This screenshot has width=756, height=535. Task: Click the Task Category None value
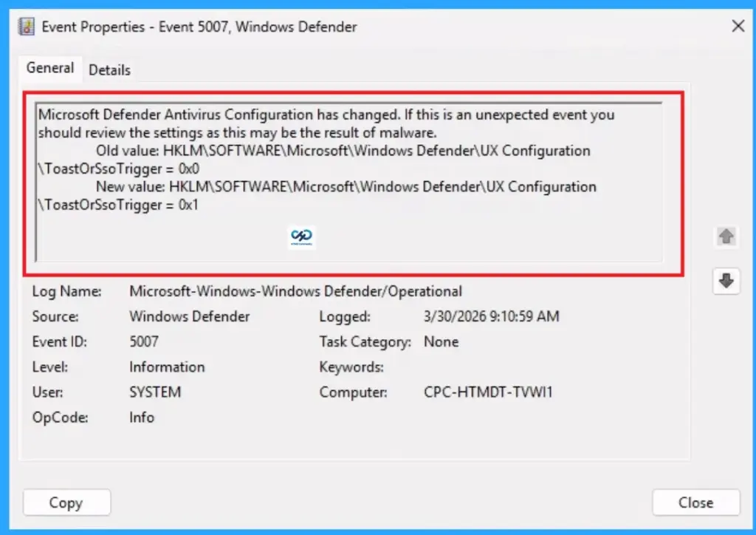443,341
